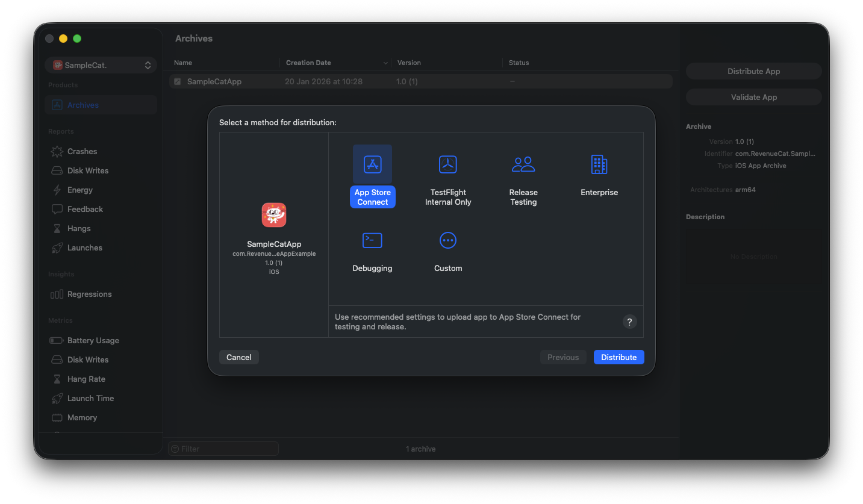This screenshot has width=863, height=504.
Task: Click the Custom distribution icon
Action: coord(447,240)
